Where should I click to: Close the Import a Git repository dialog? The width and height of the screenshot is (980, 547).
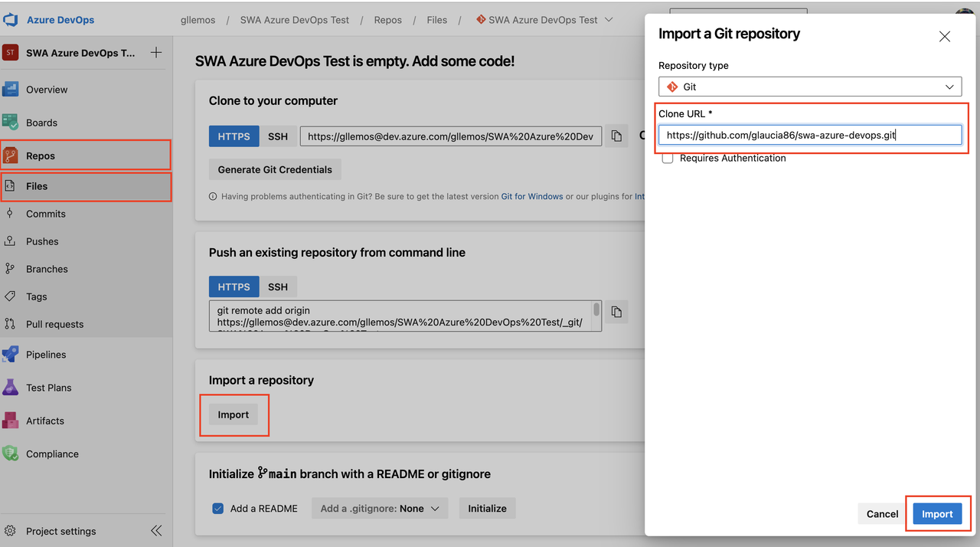tap(945, 37)
